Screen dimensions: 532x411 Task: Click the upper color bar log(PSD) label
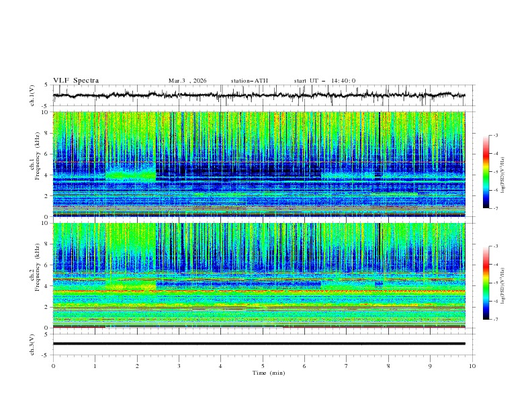[x=504, y=175]
